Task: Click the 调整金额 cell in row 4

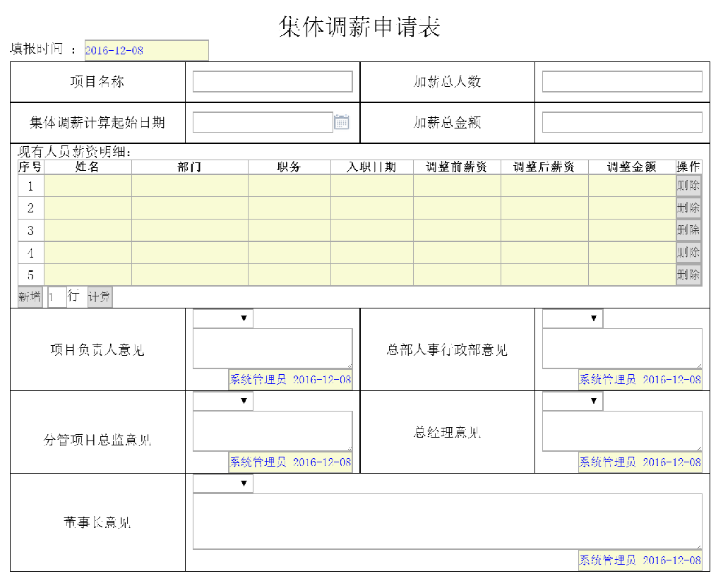Action: (632, 253)
